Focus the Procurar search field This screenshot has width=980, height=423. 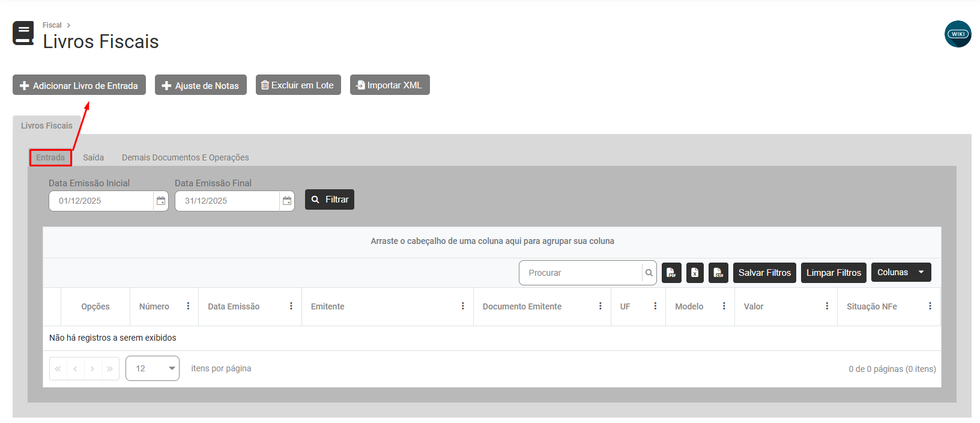pos(581,273)
